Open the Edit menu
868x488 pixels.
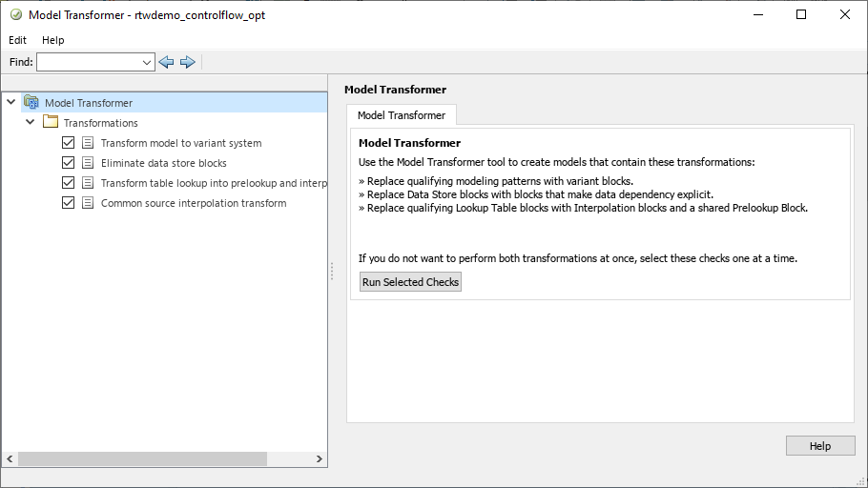tap(17, 40)
